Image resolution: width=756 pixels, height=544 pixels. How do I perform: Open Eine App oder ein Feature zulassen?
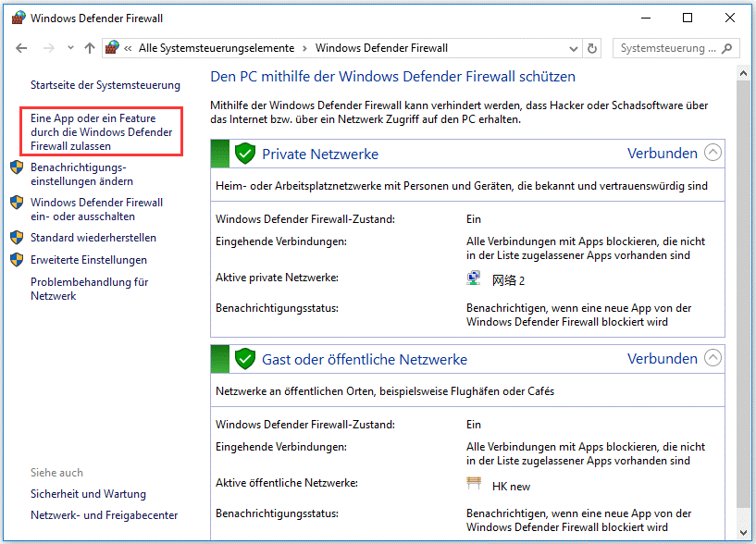point(101,131)
